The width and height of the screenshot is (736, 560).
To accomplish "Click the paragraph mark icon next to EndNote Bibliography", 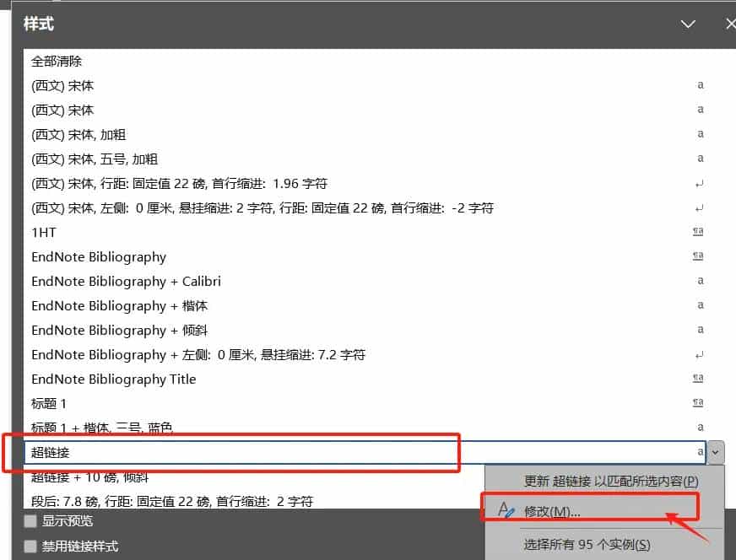I will pyautogui.click(x=698, y=256).
